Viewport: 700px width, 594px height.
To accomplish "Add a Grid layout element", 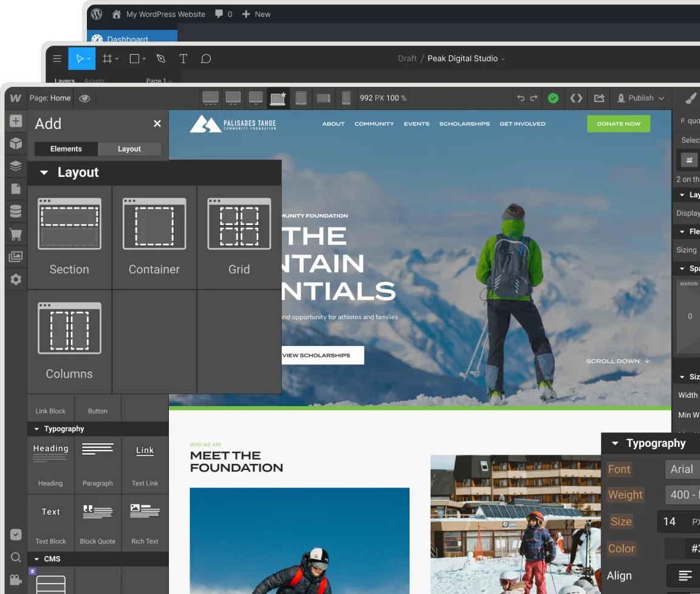I will 239,238.
